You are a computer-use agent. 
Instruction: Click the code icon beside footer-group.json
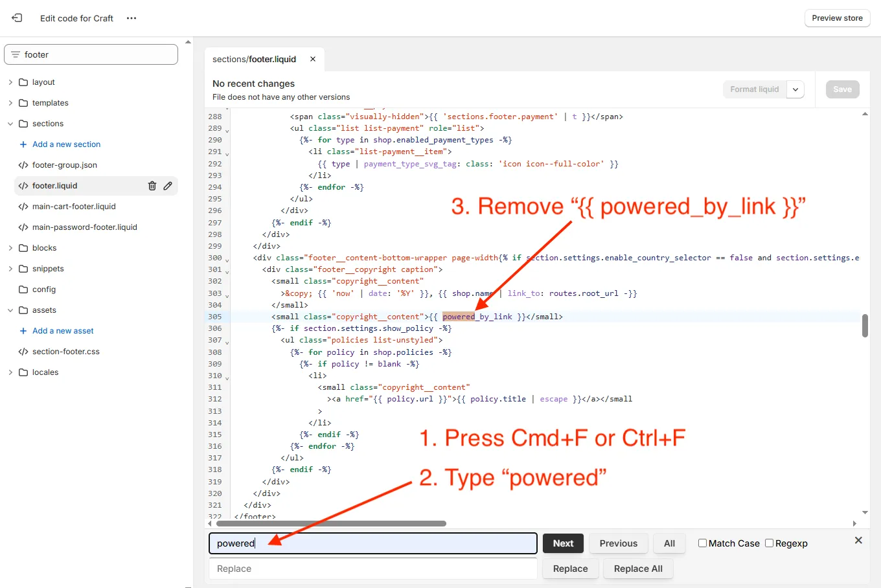(21, 164)
